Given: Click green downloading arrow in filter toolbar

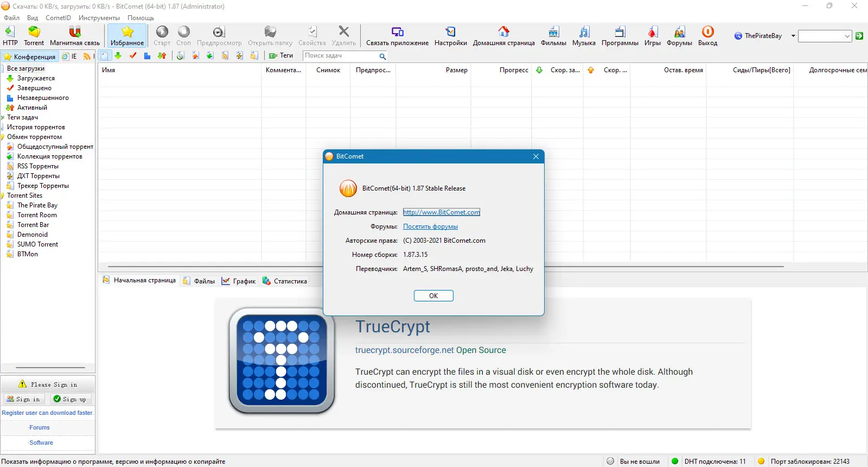Looking at the screenshot, I should (118, 55).
